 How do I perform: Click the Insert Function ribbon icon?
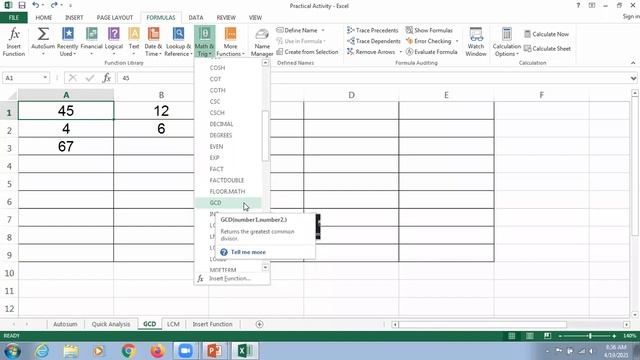pos(14,42)
